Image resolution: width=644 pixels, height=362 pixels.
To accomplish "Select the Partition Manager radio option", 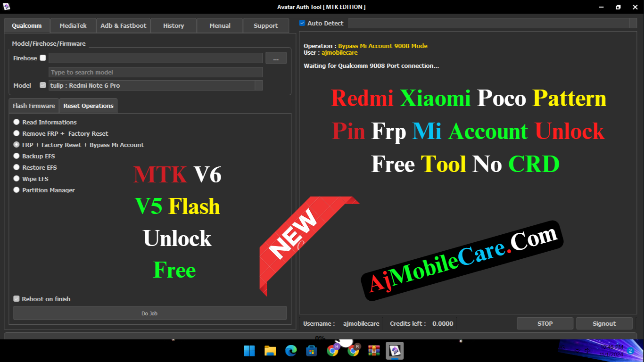I will (x=17, y=190).
